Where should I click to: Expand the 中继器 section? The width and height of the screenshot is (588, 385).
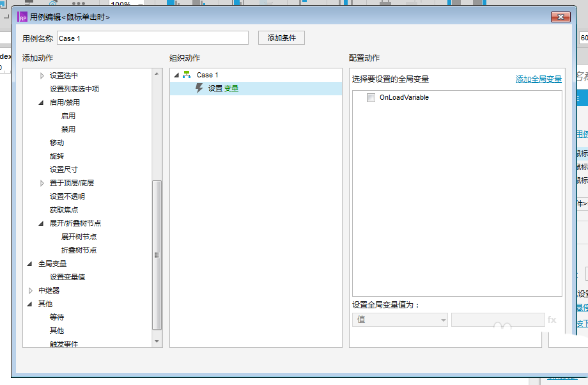point(31,290)
